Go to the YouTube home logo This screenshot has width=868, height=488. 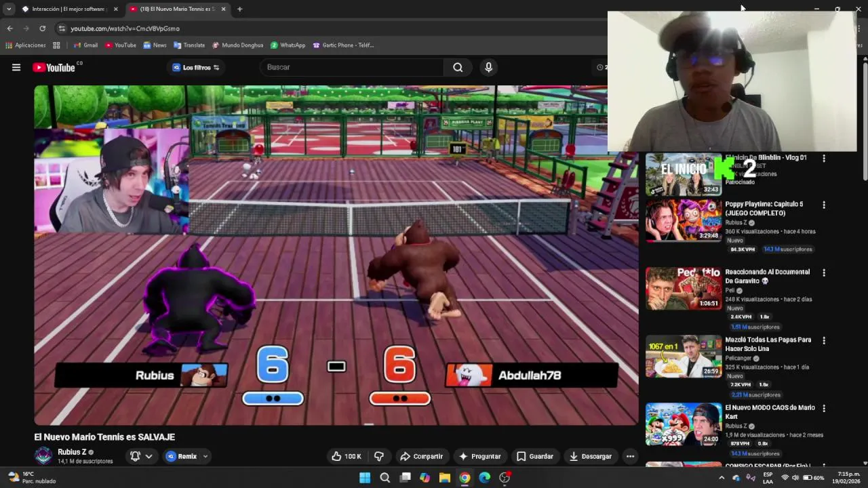54,67
